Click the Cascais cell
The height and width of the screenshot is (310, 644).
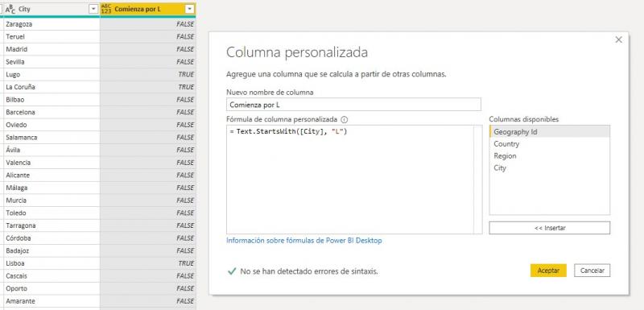(52, 276)
